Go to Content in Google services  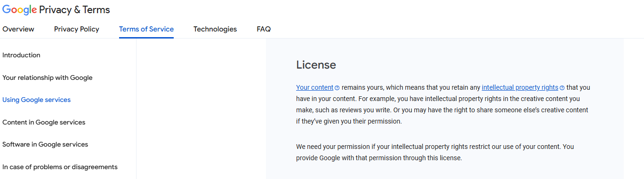tap(44, 122)
